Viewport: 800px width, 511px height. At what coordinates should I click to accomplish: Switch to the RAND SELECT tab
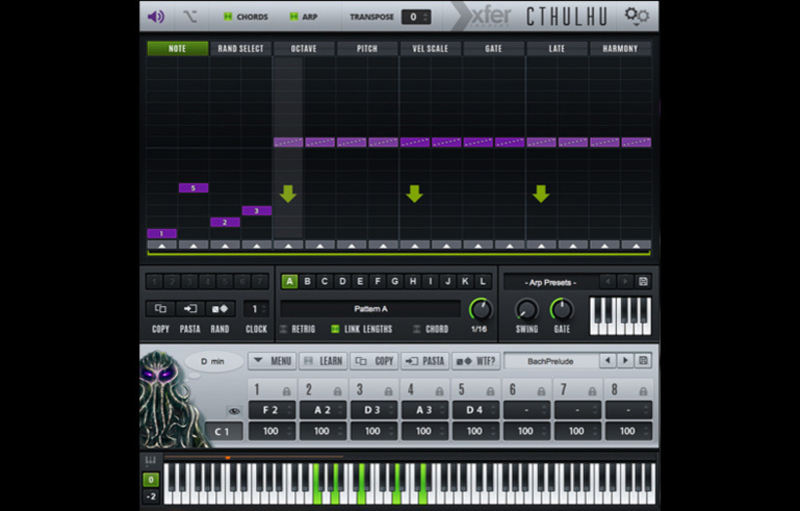tap(240, 48)
